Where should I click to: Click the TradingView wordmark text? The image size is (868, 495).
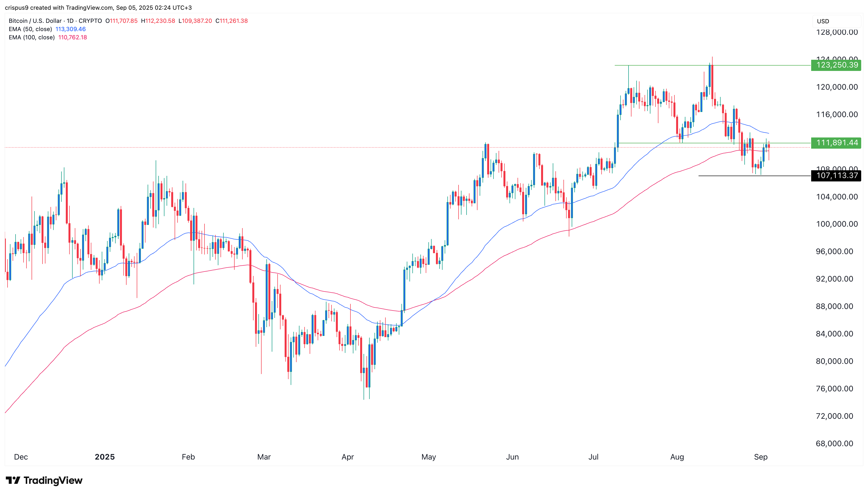pos(53,480)
